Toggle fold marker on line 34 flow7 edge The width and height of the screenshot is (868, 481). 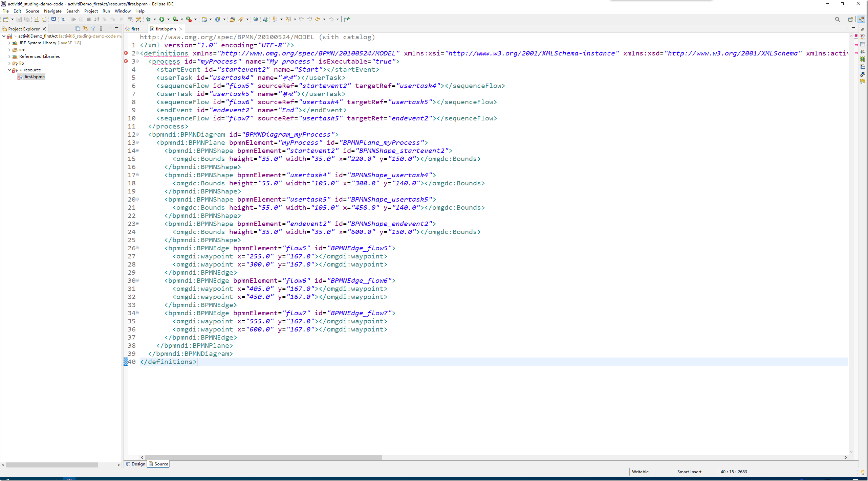click(137, 313)
